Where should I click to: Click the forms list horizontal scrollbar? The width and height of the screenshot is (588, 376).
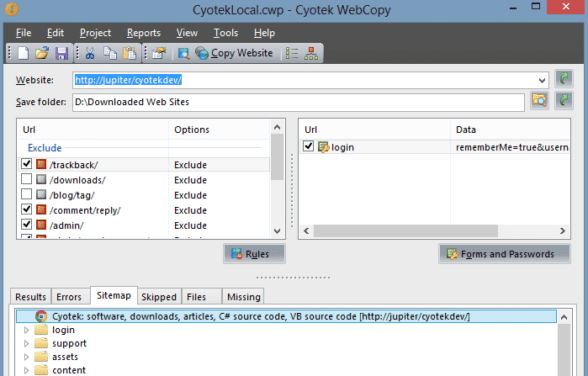pos(434,231)
